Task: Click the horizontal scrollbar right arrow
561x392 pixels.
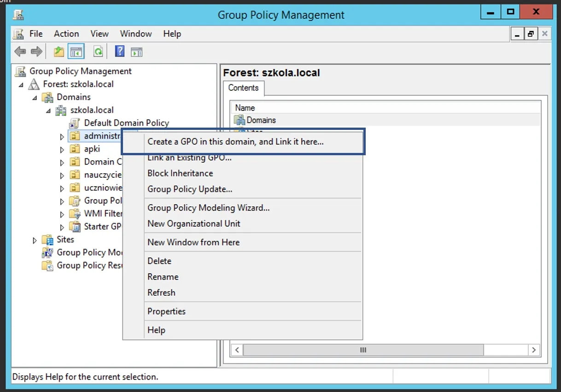Action: point(533,350)
